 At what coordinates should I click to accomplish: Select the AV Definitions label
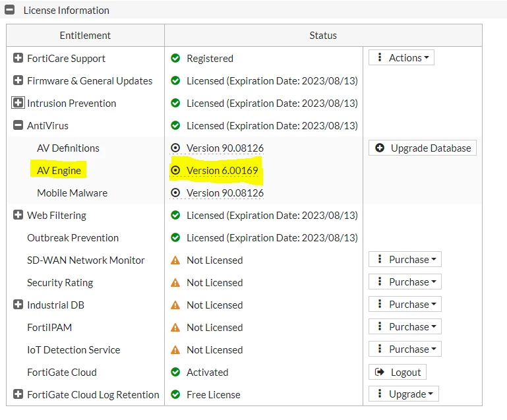coord(68,148)
